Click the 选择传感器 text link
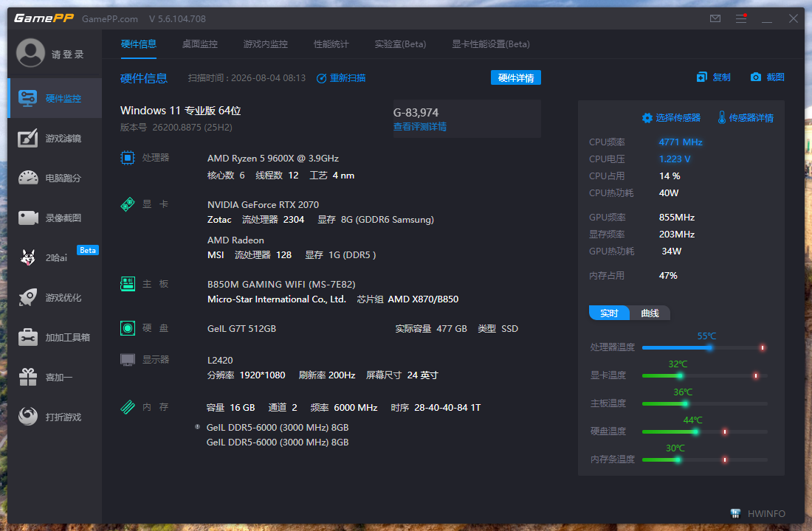Viewport: 812px width, 531px height. click(678, 118)
